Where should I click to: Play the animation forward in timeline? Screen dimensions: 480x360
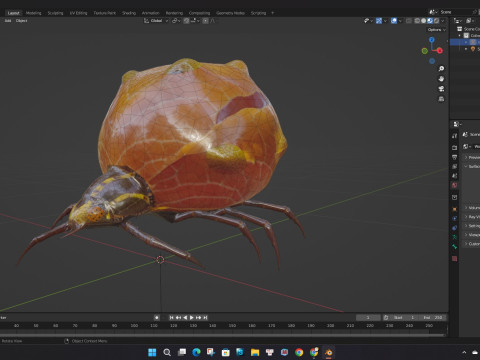[x=192, y=318]
